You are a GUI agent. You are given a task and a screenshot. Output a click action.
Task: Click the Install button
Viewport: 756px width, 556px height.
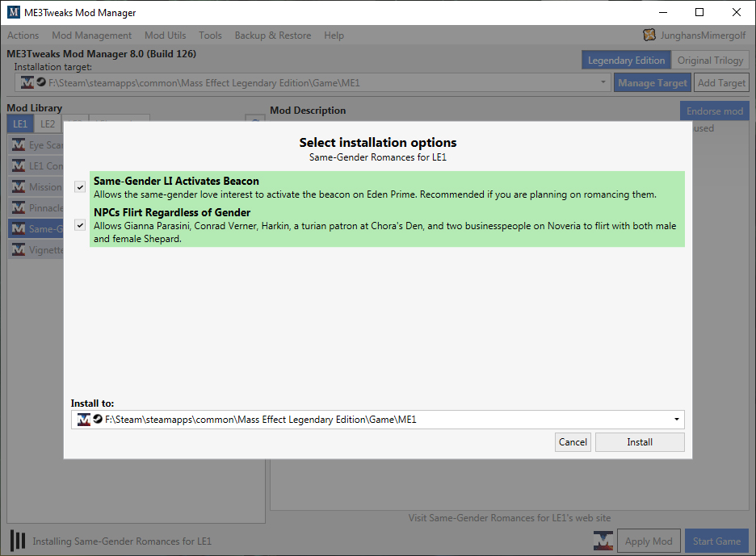(640, 441)
